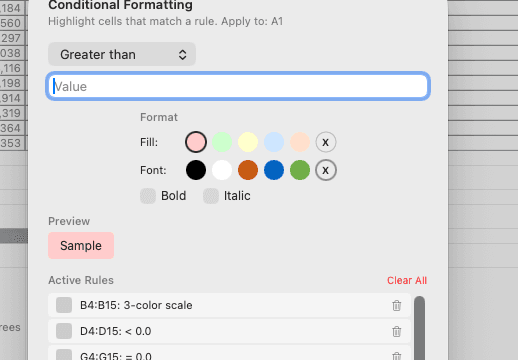This screenshot has width=518, height=360.
Task: Enable the Italic checkbox
Action: pos(211,196)
